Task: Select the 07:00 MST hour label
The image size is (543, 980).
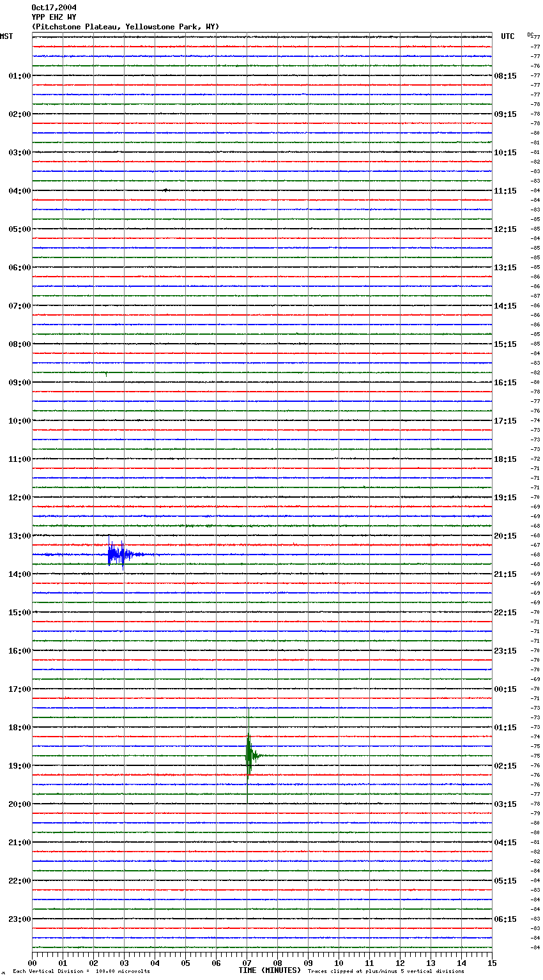Action: tap(20, 306)
